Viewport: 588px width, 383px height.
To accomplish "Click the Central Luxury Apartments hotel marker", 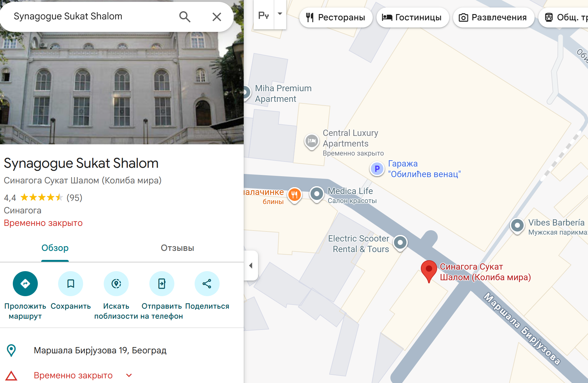I will tap(311, 141).
